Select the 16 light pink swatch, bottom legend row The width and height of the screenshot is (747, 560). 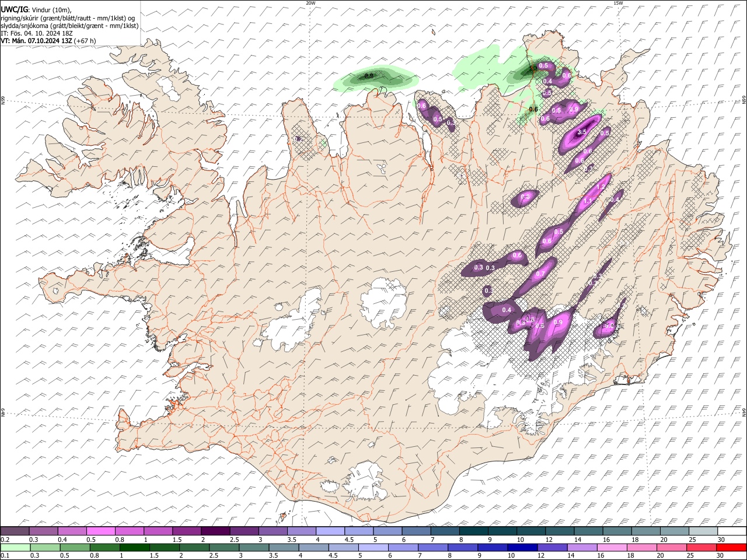612,547
